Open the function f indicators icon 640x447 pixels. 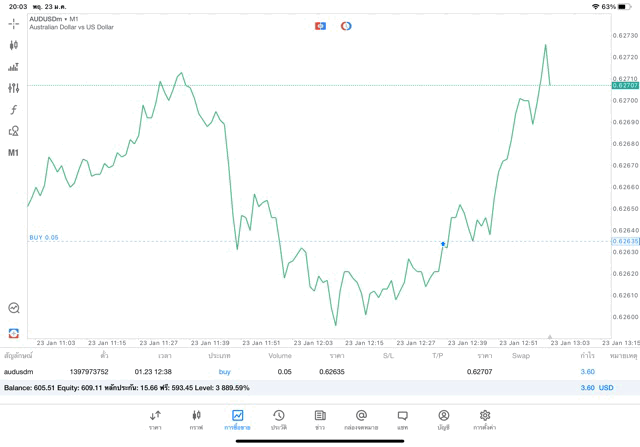tap(13, 109)
